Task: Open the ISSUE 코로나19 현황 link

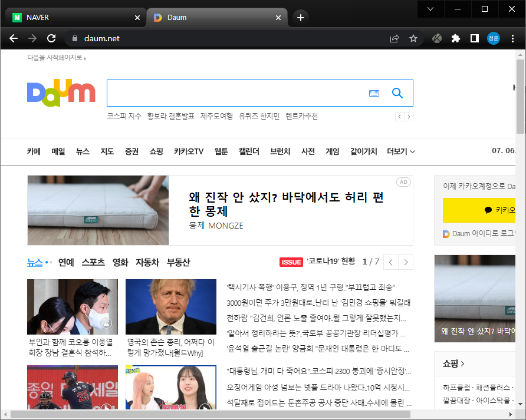Action: pos(317,262)
